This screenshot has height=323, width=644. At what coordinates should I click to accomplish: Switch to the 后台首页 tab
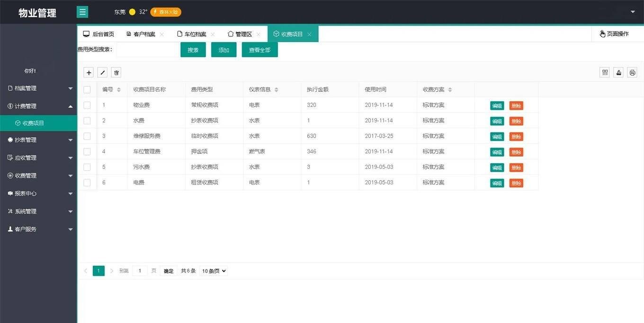pos(98,34)
